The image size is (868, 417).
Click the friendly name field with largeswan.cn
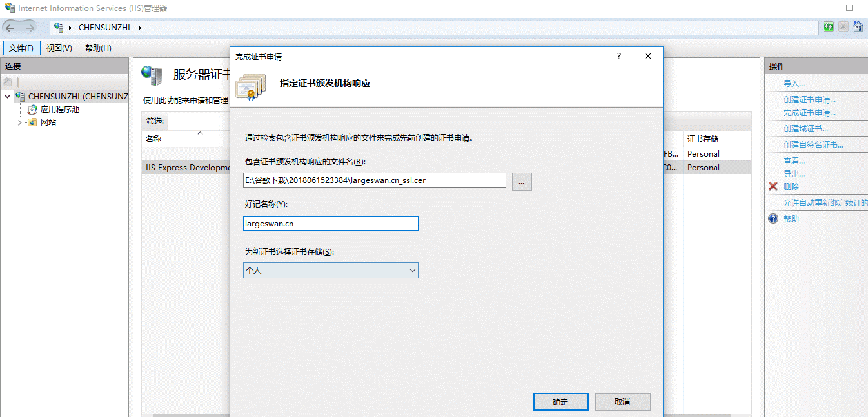point(330,223)
